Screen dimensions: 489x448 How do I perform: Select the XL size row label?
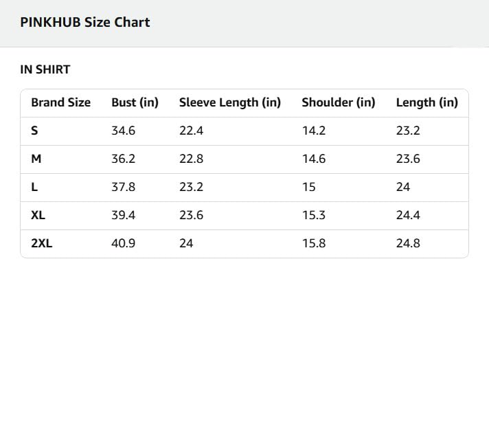pos(38,215)
